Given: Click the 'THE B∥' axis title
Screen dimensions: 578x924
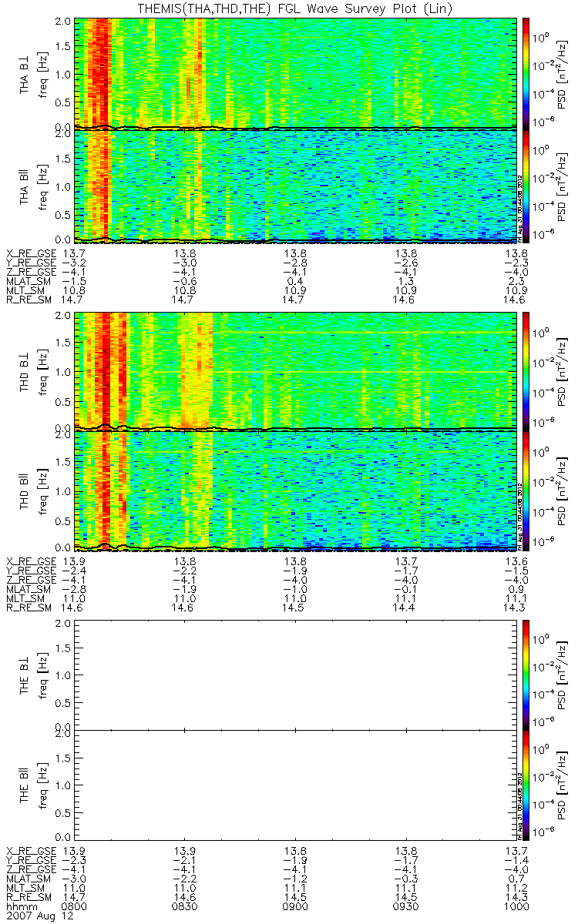Looking at the screenshot, I should click(x=25, y=785).
